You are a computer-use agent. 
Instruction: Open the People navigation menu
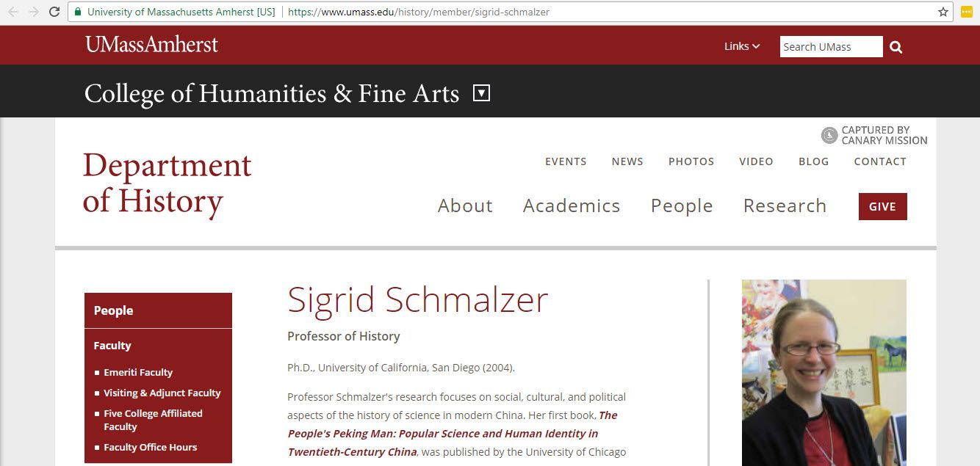click(x=682, y=206)
